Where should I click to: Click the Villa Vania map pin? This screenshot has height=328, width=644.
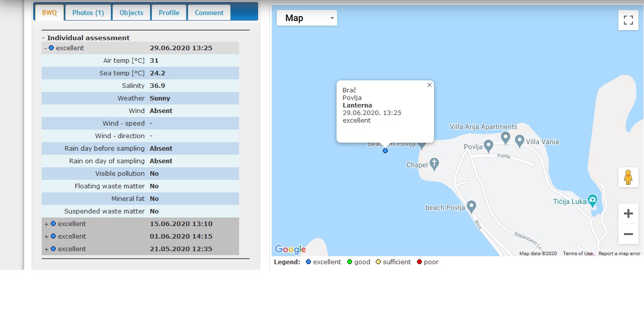coord(519,141)
